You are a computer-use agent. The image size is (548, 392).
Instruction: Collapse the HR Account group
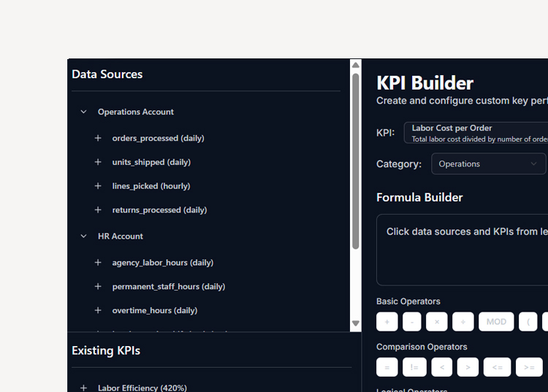coord(83,237)
